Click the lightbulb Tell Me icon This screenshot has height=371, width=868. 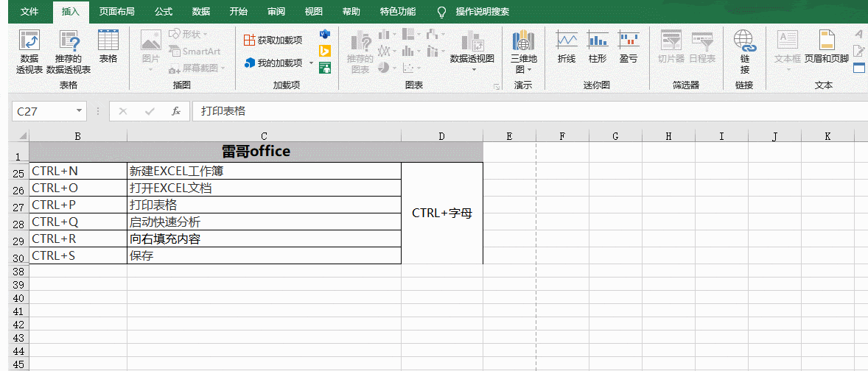tap(441, 12)
